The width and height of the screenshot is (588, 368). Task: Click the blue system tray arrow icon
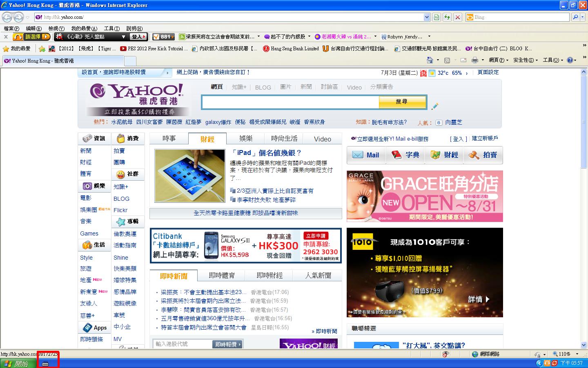pos(539,363)
